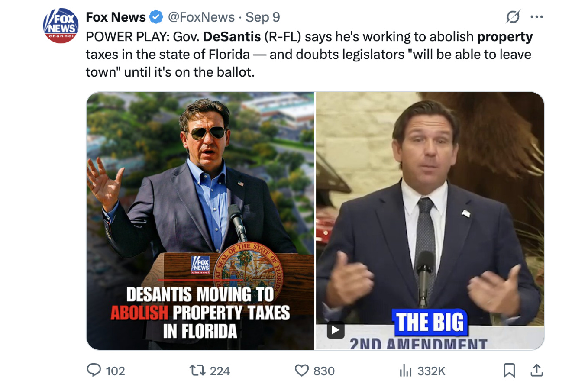
Task: Open the view analytics bar chart icon
Action: (x=404, y=371)
